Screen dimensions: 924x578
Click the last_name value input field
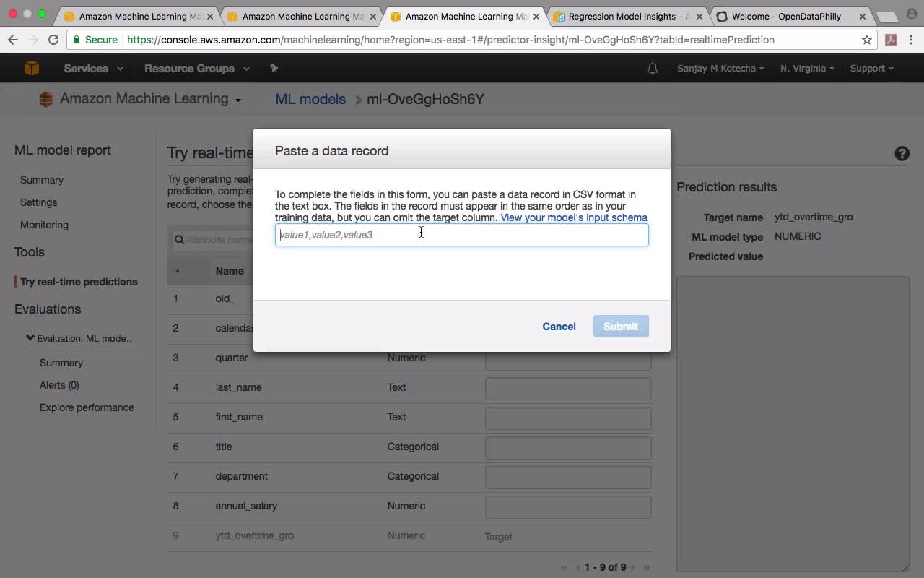(x=568, y=388)
